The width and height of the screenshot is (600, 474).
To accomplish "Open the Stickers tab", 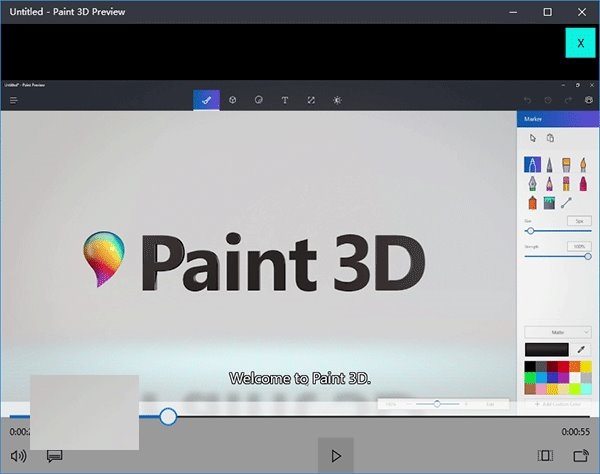I will click(x=258, y=100).
